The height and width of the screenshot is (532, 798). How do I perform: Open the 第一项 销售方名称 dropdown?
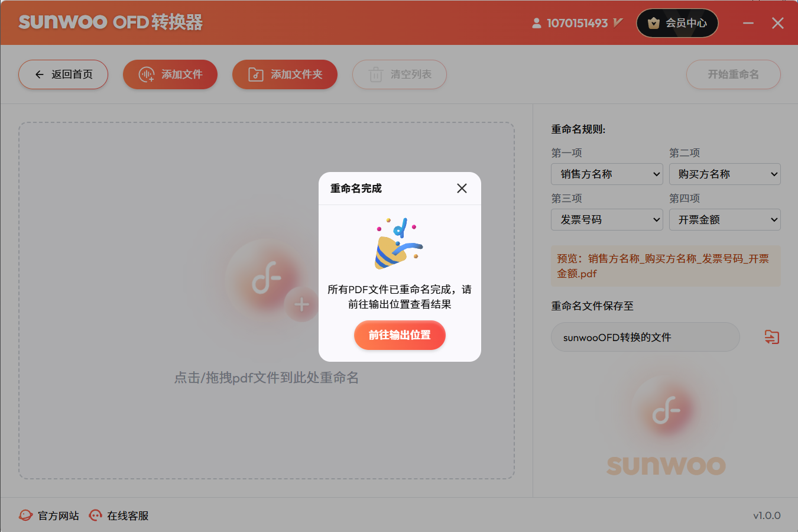607,174
